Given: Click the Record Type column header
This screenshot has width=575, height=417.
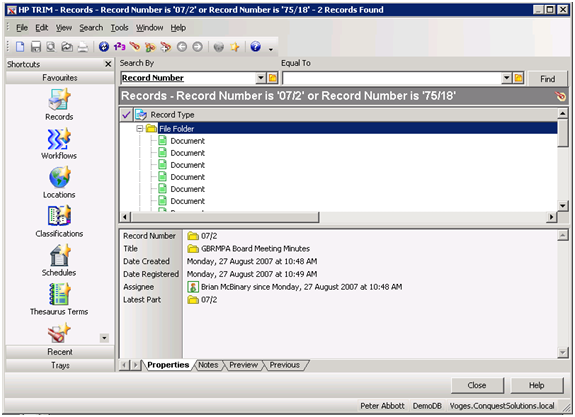Looking at the screenshot, I should (172, 115).
